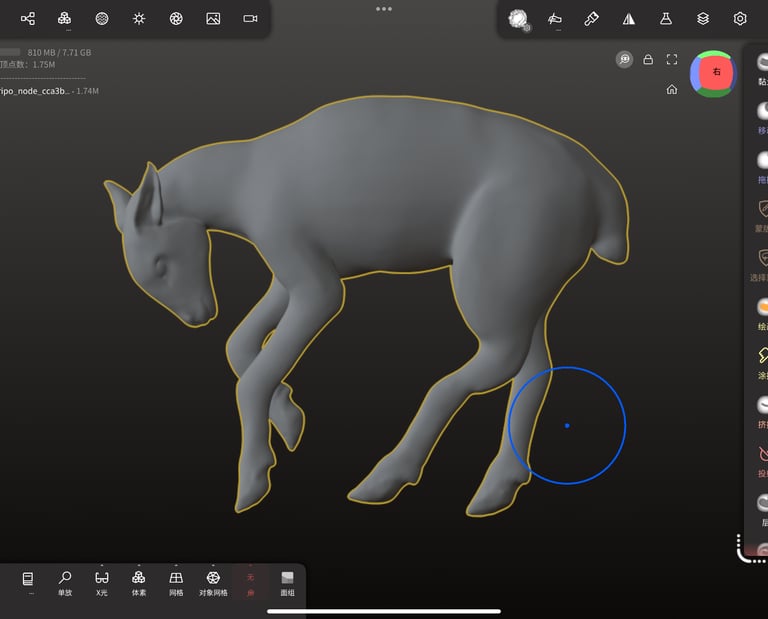Image resolution: width=768 pixels, height=619 pixels.
Task: Click the 体素 voxel remesh button
Action: point(139,584)
